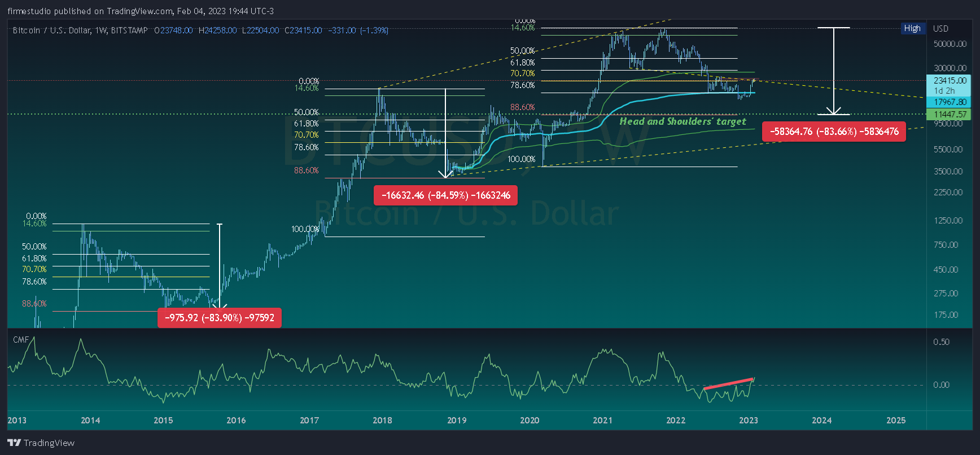Click the USD currency label
The width and height of the screenshot is (980, 455).
(940, 28)
